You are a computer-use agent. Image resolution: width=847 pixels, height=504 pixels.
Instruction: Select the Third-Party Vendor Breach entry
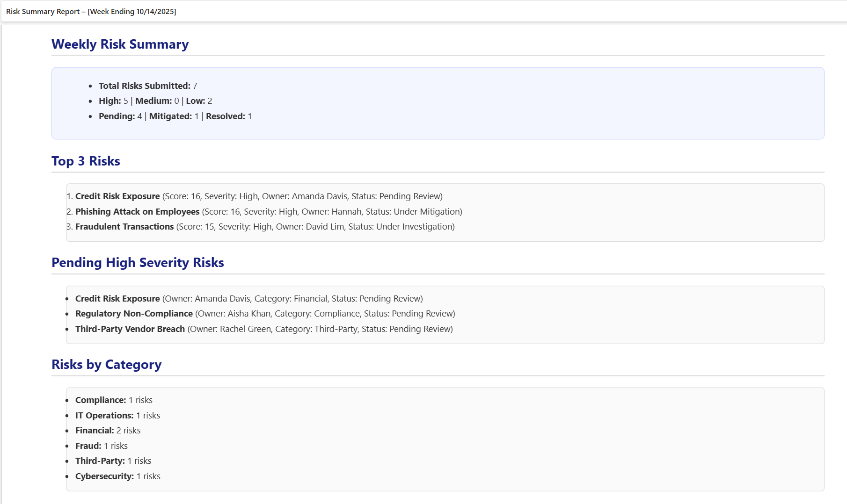(130, 329)
